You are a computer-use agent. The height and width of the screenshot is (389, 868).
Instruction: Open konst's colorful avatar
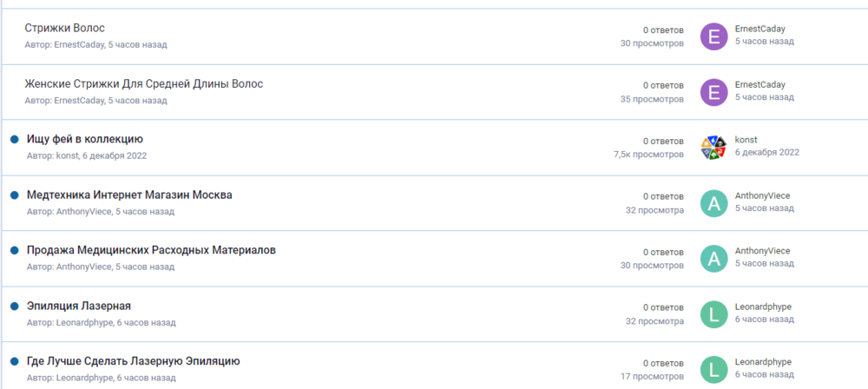[x=713, y=148]
